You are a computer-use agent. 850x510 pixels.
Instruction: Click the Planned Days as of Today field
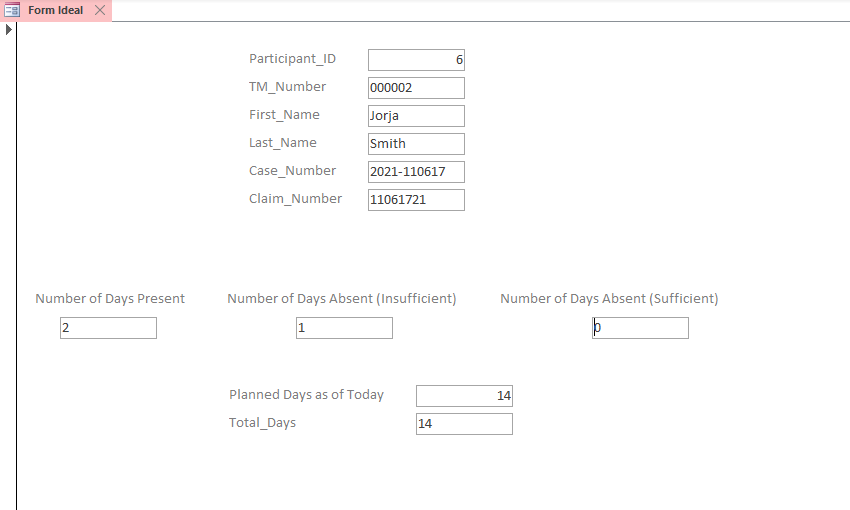tap(465, 396)
